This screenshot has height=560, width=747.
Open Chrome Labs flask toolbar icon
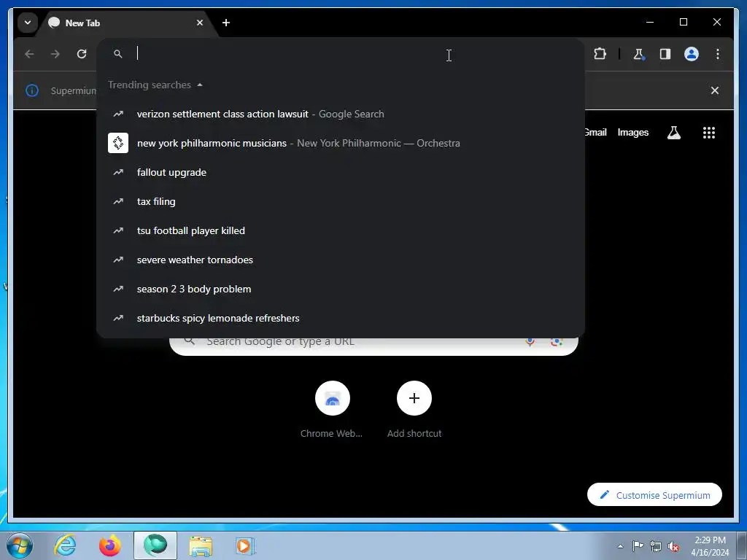point(639,54)
